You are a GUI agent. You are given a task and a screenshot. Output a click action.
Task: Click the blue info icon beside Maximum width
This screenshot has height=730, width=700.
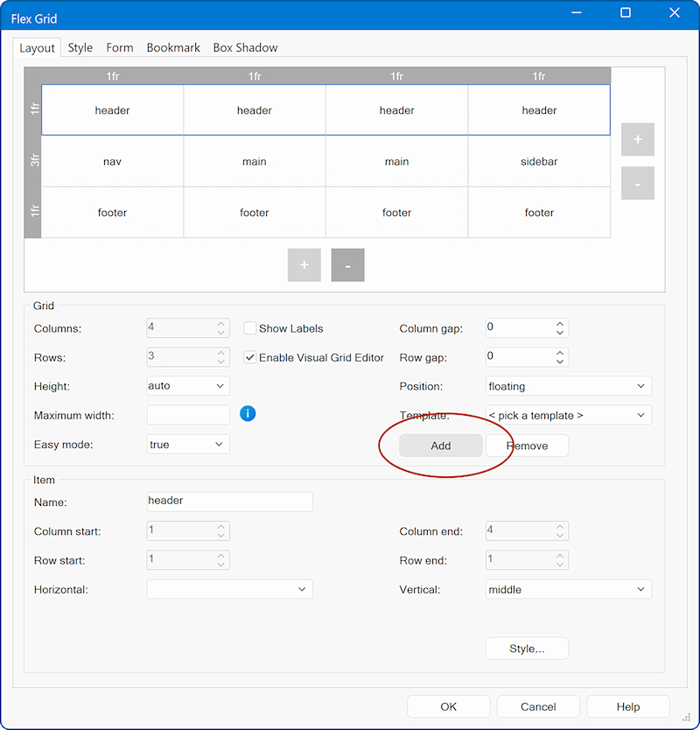point(248,413)
